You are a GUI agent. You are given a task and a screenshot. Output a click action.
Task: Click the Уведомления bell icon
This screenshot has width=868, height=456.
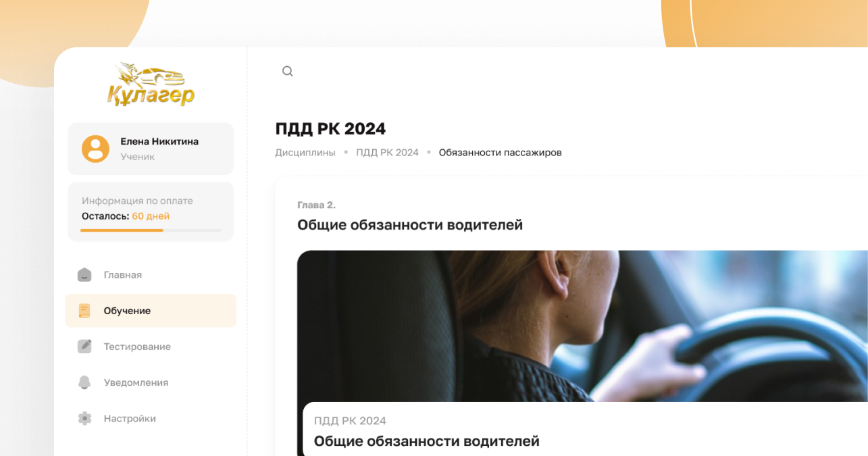(84, 382)
